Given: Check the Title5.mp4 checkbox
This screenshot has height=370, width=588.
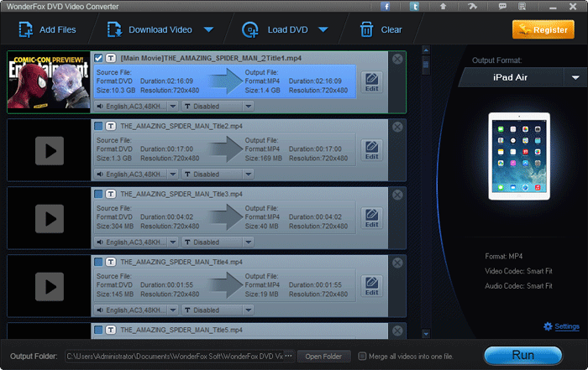Looking at the screenshot, I should [x=98, y=330].
